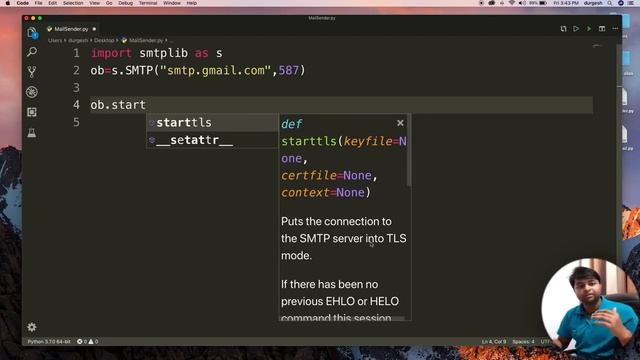Open the Manage settings gear
The height and width of the screenshot is (360, 640).
(x=32, y=327)
